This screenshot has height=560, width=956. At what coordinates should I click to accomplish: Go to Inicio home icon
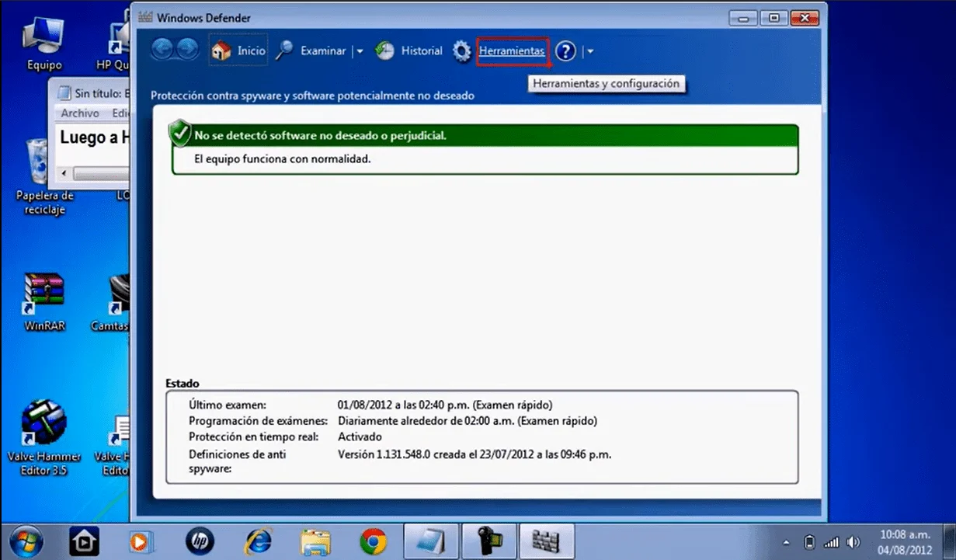[x=221, y=51]
